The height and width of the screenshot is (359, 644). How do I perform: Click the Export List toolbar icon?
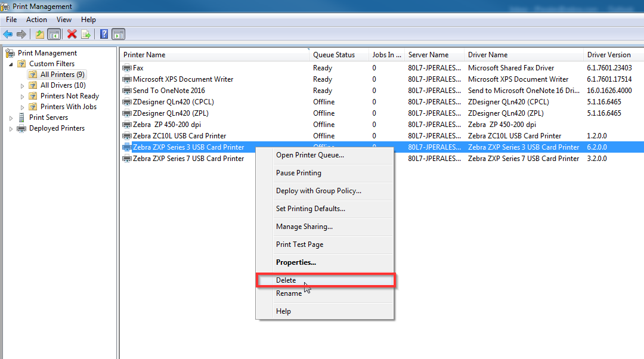point(86,35)
